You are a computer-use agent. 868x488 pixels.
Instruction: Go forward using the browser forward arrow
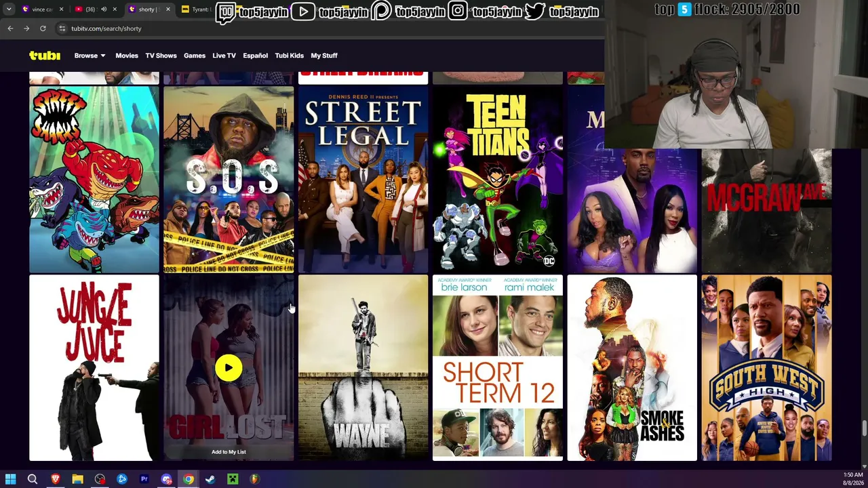[26, 28]
